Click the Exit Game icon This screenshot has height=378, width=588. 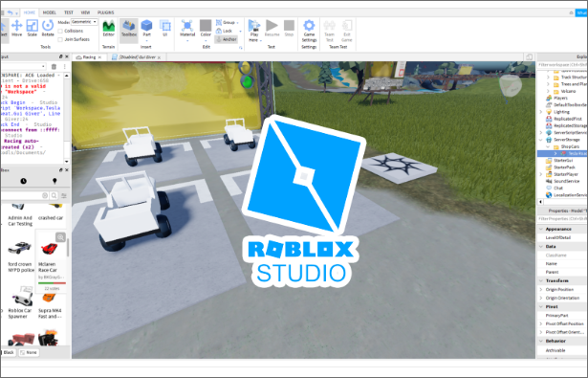pyautogui.click(x=346, y=31)
